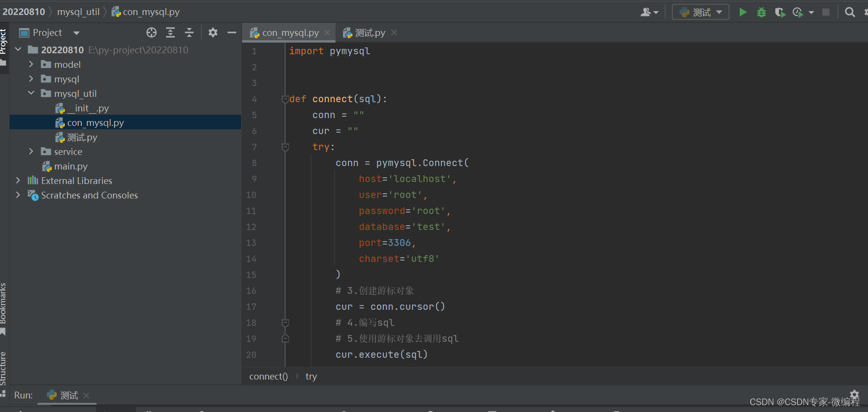Fold the try block at line 7
The width and height of the screenshot is (868, 412).
[x=285, y=147]
